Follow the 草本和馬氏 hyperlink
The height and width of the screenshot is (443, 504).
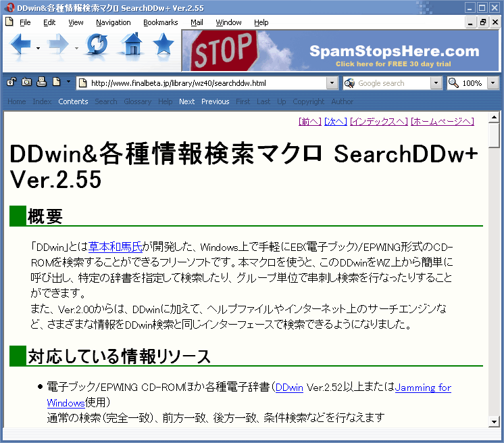pyautogui.click(x=116, y=247)
